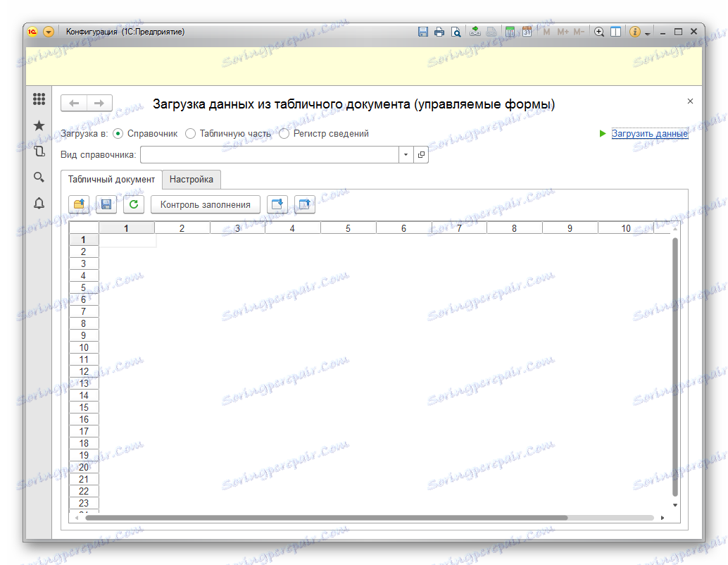Image resolution: width=728 pixels, height=565 pixels.
Task: Expand the dropdown arrow beside info icon
Action: pyautogui.click(x=647, y=33)
